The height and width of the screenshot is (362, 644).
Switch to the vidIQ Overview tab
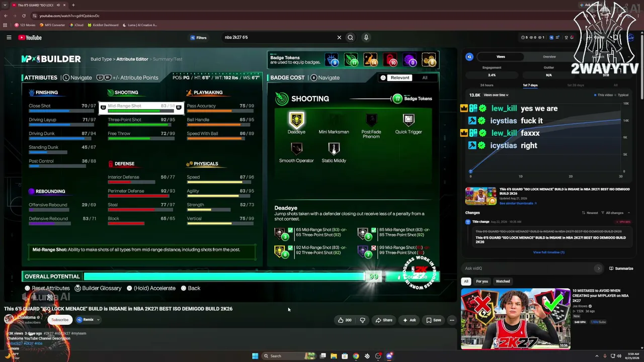click(x=549, y=57)
